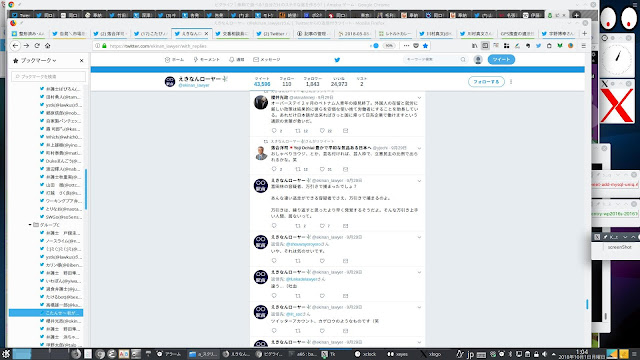Click the Twitter bird logo in page header
Screen dimensions: 640x360
click(337, 60)
